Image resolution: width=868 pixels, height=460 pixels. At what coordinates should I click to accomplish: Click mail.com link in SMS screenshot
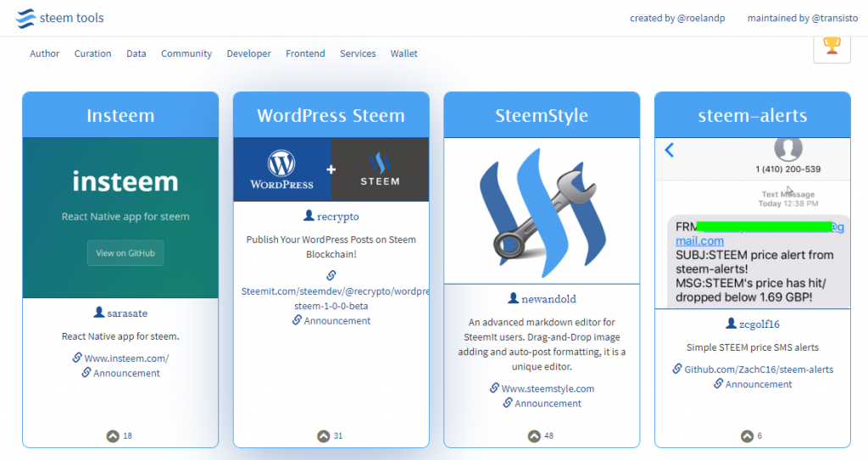click(699, 241)
